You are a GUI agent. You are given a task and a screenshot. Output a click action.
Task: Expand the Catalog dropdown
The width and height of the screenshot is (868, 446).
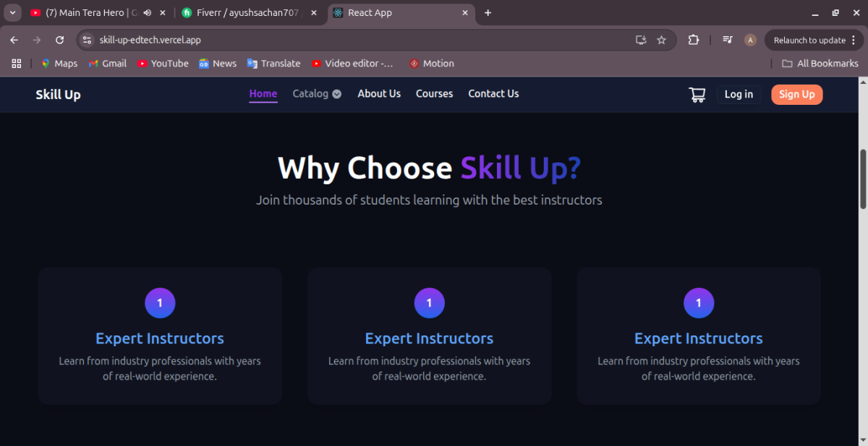317,94
